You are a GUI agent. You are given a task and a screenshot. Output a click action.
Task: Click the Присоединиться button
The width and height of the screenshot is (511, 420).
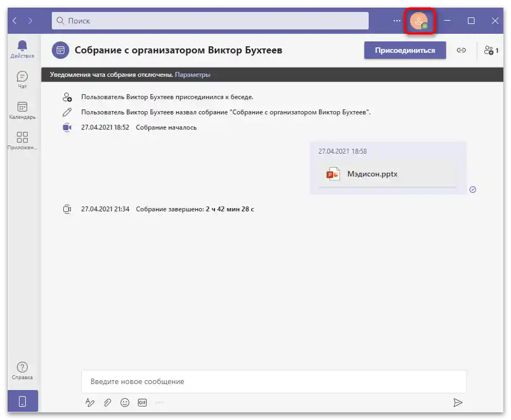coord(405,50)
